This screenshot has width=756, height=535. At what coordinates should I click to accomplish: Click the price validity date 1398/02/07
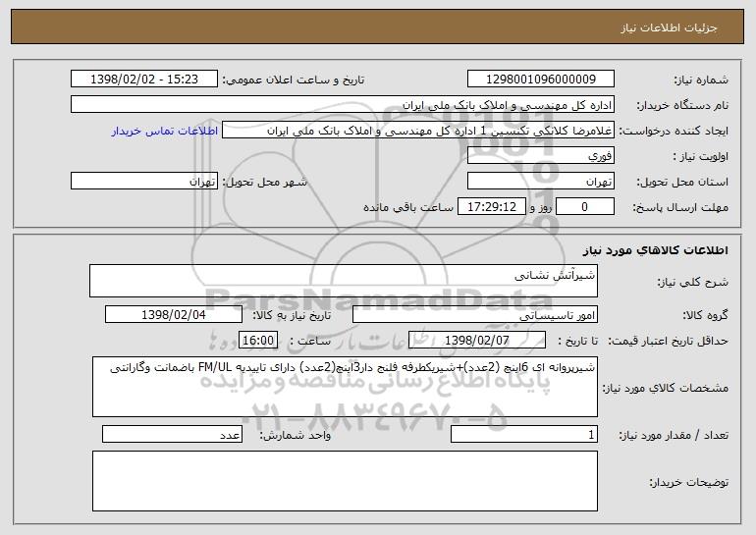477,341
